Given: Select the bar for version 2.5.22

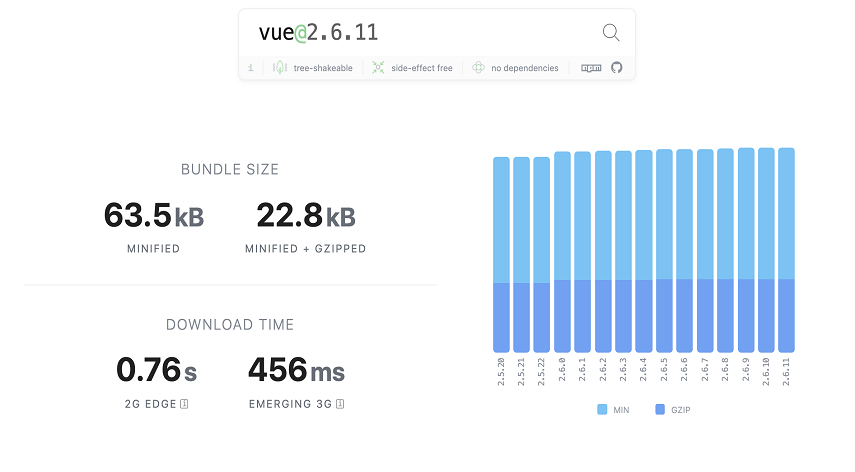Looking at the screenshot, I should coord(541,255).
